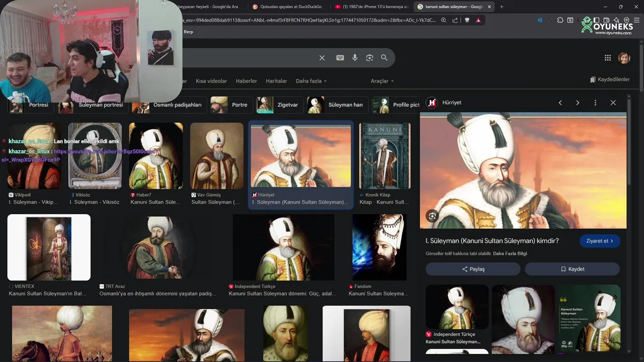Screen dimensions: 644x362
Task: Open the Brave Shields lion icon
Action: pyautogui.click(x=467, y=20)
